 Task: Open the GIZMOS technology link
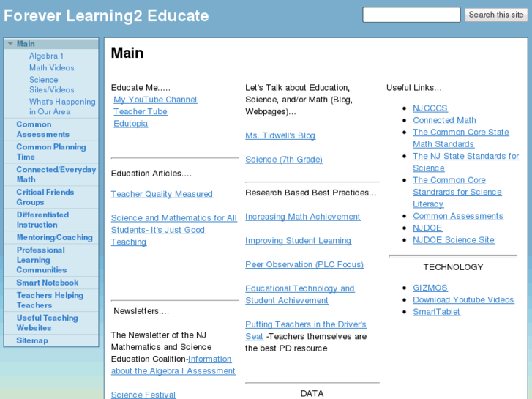(x=430, y=288)
